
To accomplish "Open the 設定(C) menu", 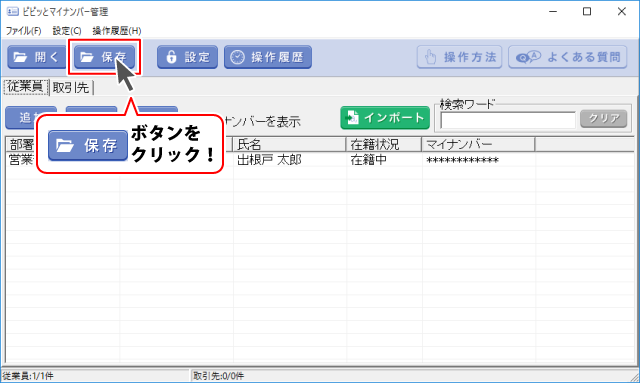I will click(x=67, y=31).
